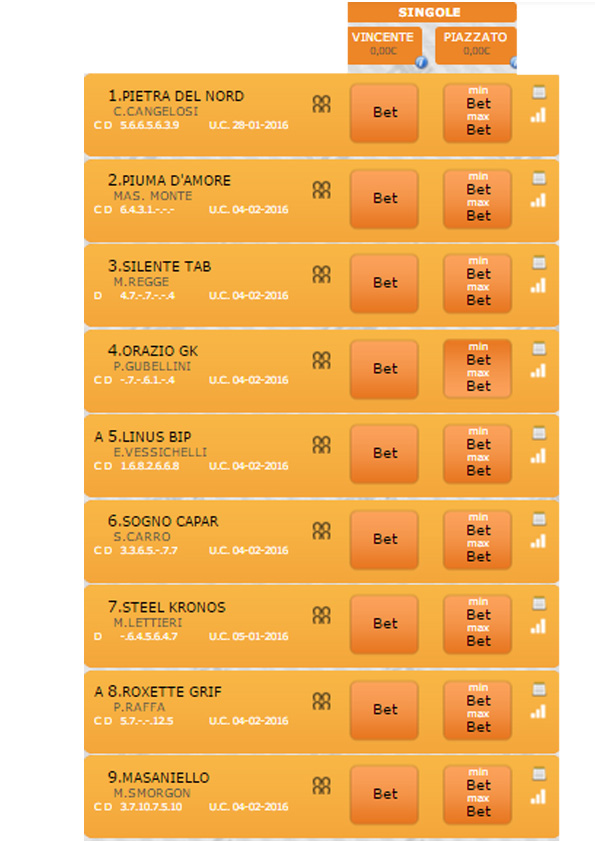The image size is (595, 842).
Task: Select the Piazzato column header
Action: [x=476, y=44]
